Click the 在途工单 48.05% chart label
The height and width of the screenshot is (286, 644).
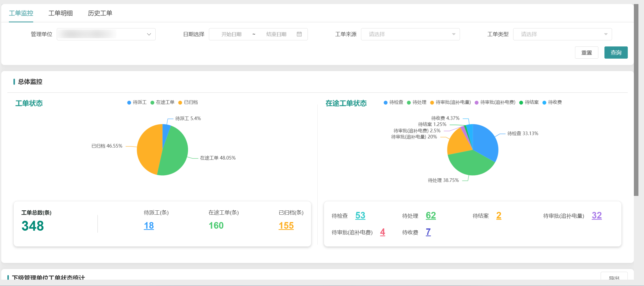(218, 158)
